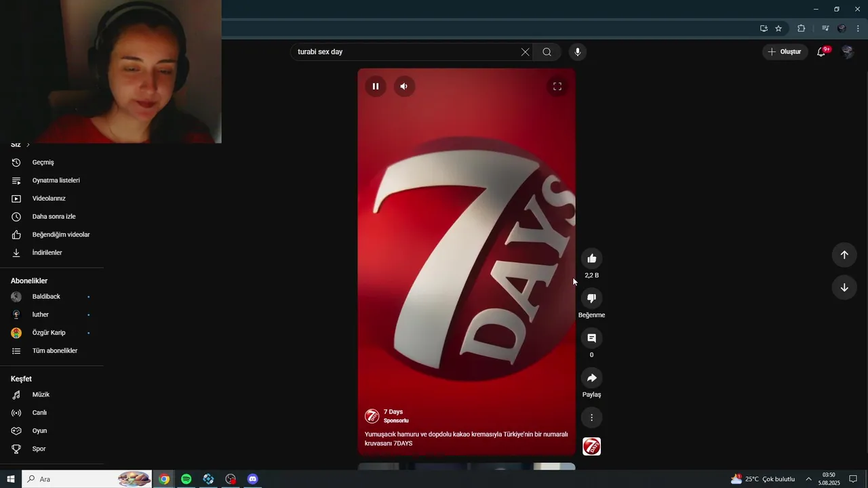The image size is (868, 488).
Task: Click the 7 Days sound thumbnail beside video
Action: (x=592, y=447)
